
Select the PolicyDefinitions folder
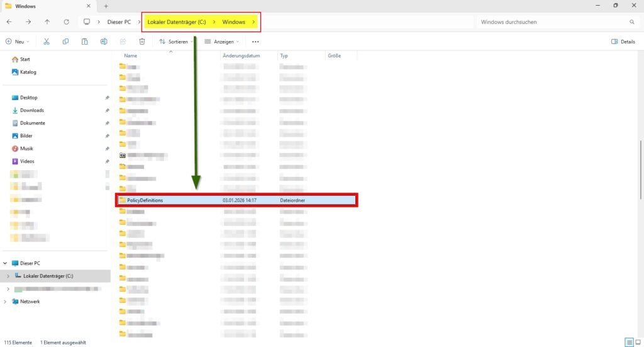click(145, 200)
